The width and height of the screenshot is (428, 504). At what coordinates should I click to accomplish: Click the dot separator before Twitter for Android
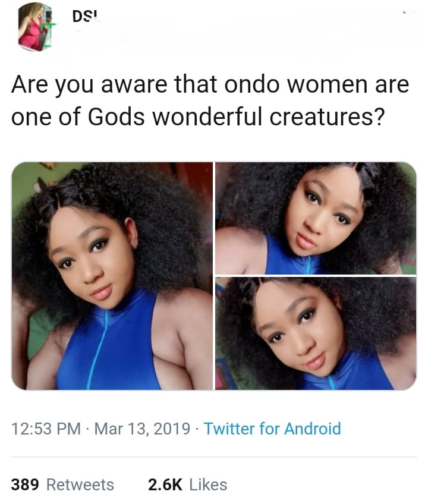(x=197, y=429)
